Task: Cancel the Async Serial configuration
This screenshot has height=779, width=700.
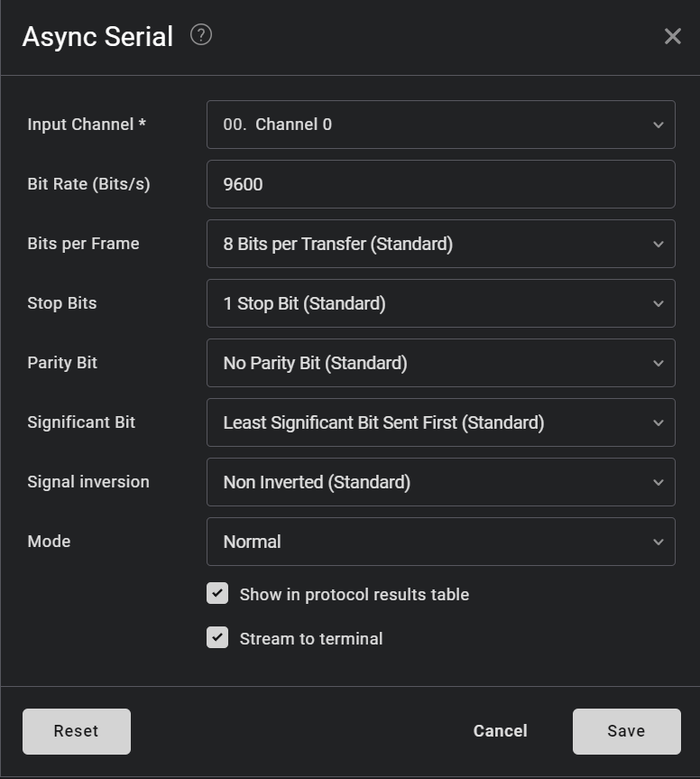Action: pos(500,731)
